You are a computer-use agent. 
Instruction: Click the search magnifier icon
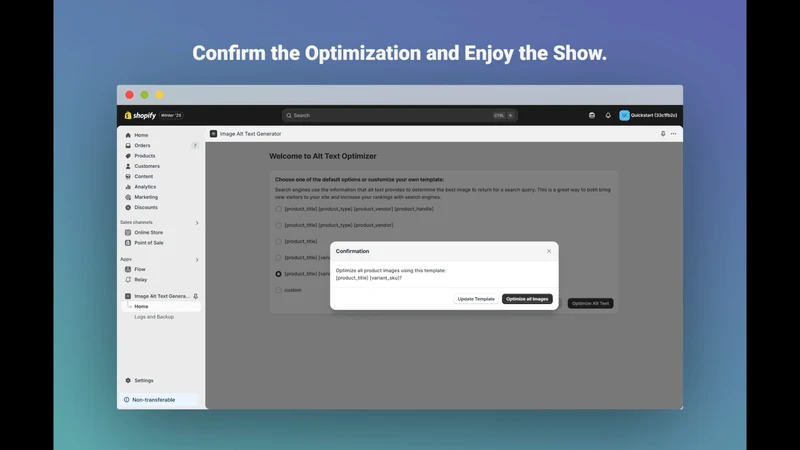[289, 115]
